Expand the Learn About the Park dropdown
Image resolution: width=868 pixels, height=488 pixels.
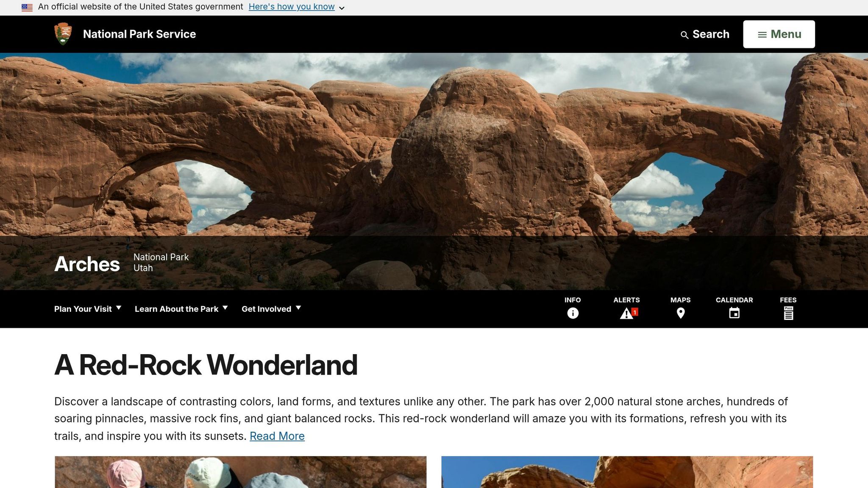pos(181,309)
